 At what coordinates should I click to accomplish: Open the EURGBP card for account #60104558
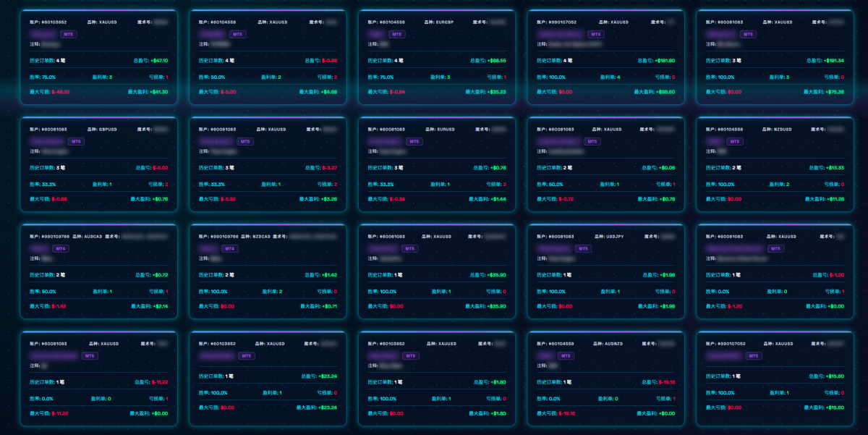[x=437, y=57]
